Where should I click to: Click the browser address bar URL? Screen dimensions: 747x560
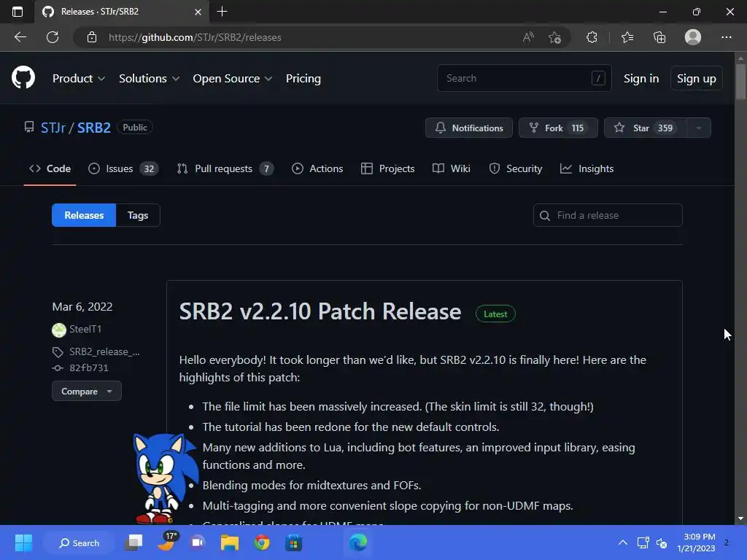coord(195,37)
